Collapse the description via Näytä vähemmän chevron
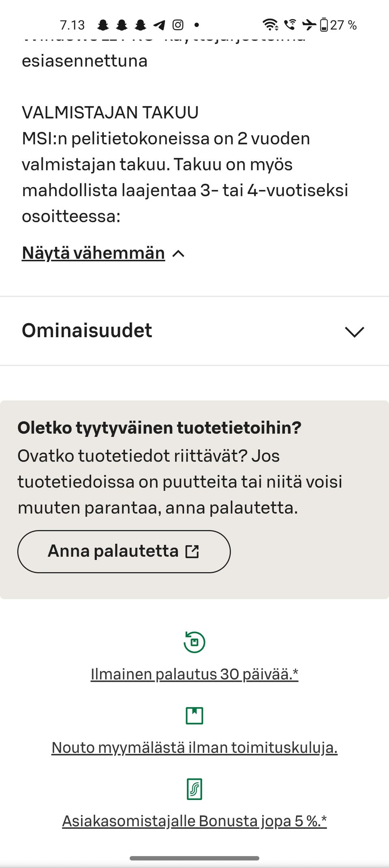Screen dimensions: 389x868 177,254
